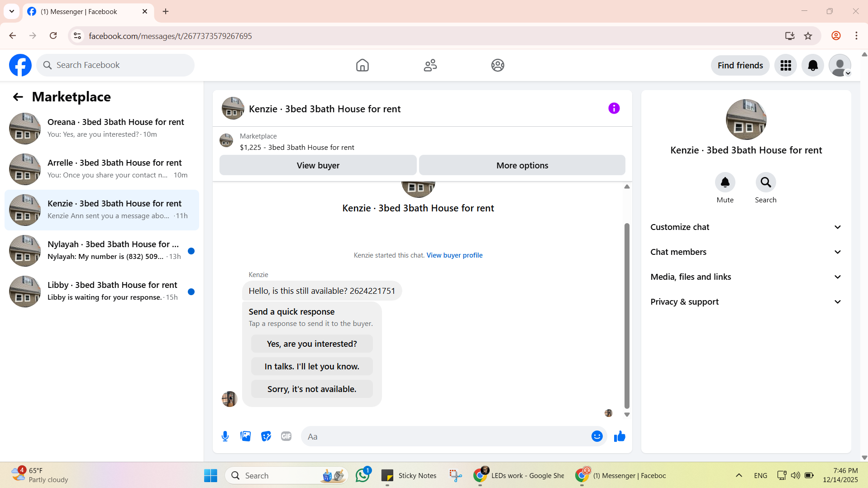Attach a photo or file icon
The height and width of the screenshot is (488, 868).
[245, 436]
